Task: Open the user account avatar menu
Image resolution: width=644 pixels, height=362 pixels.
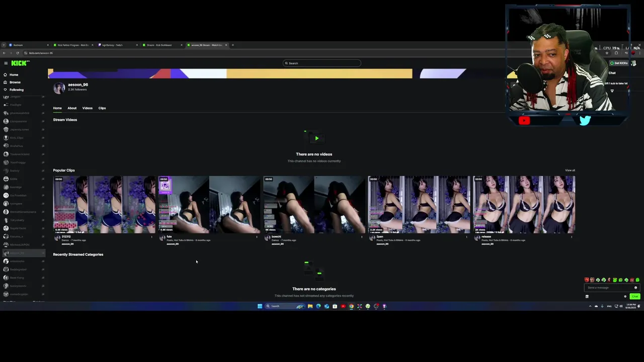Action: [633, 63]
